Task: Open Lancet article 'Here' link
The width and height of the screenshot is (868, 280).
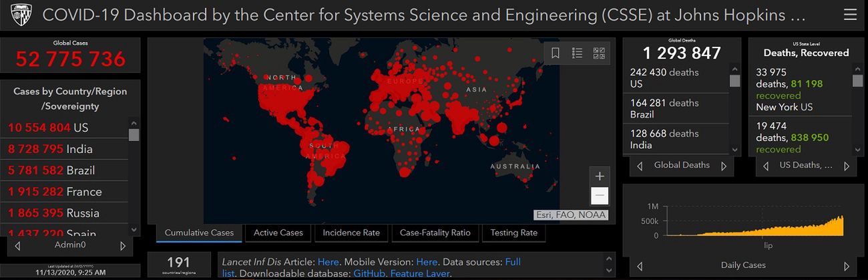Action: click(x=328, y=262)
